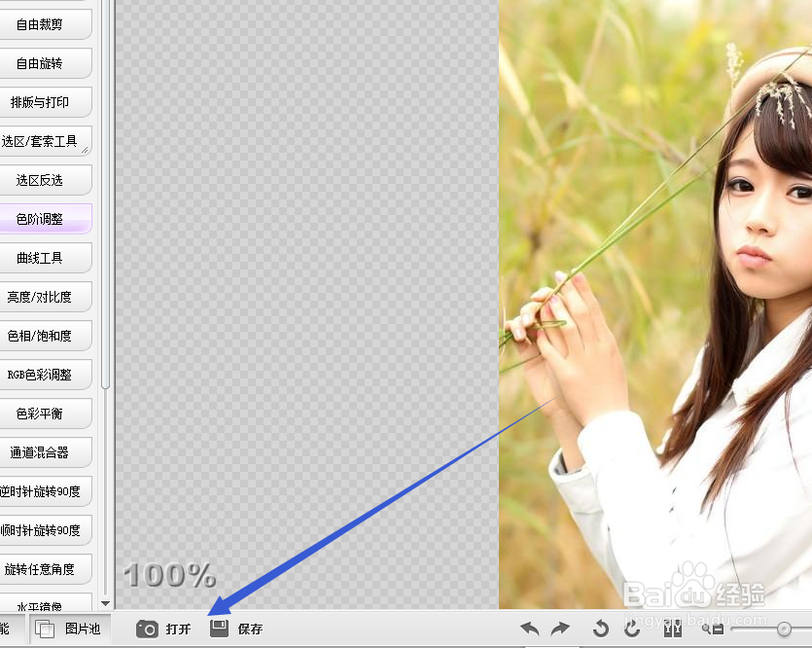Select 排版与打印 layout and print
The height and width of the screenshot is (648, 812).
[x=45, y=102]
